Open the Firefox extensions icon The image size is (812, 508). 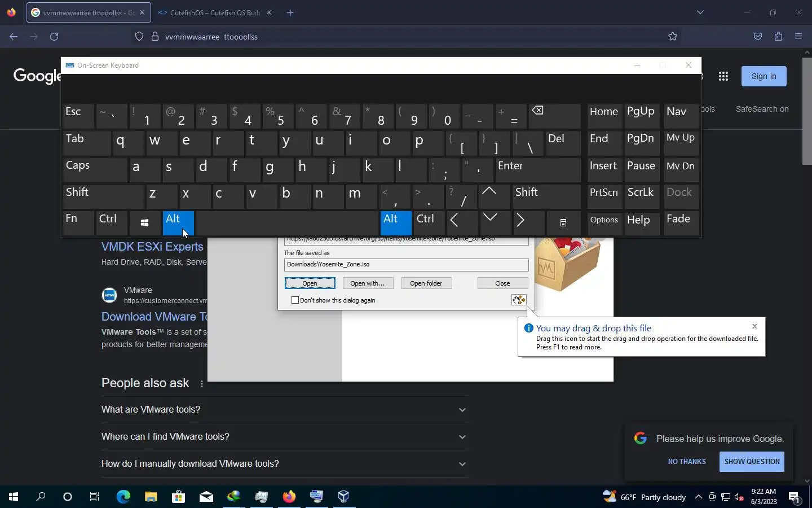(x=778, y=37)
